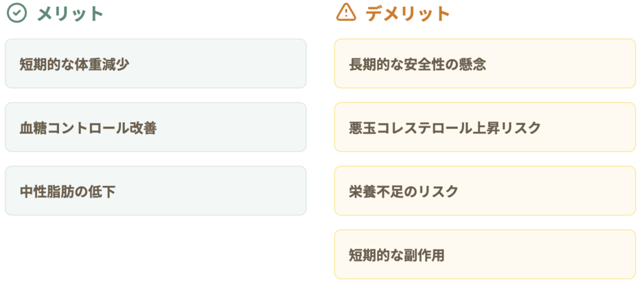This screenshot has width=644, height=289.
Task: Select the デメリット heading text
Action: [x=408, y=14]
